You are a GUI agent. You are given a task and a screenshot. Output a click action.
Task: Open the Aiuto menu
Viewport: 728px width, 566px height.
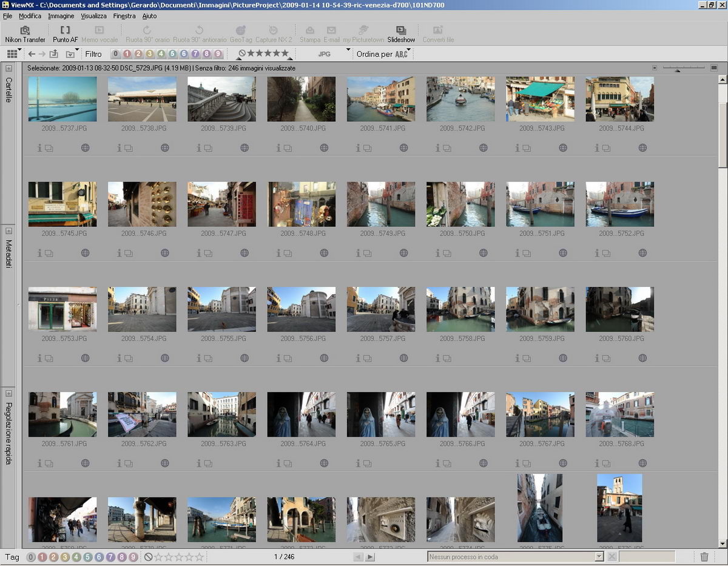149,16
